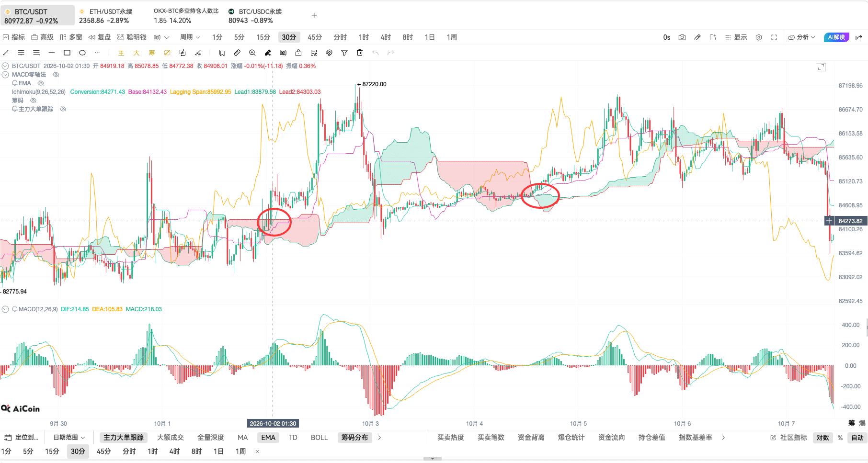Click the lock drawings icon
Viewport: 868px width, 463px height.
pos(298,53)
